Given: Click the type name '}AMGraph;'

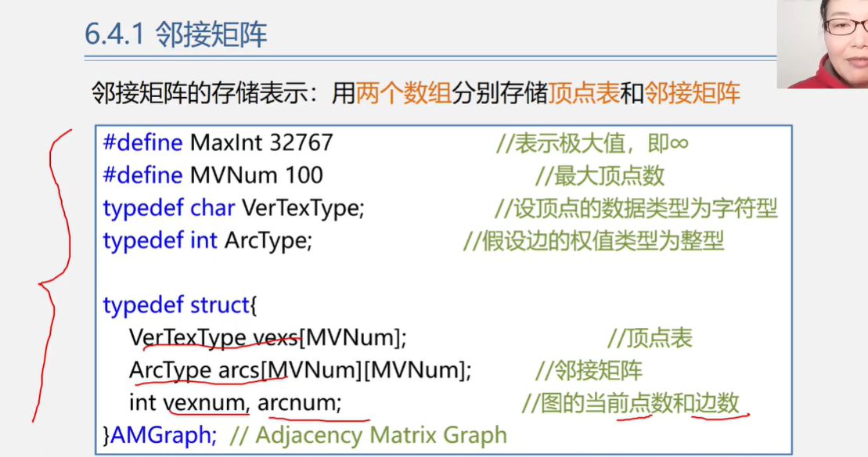Looking at the screenshot, I should 160,435.
